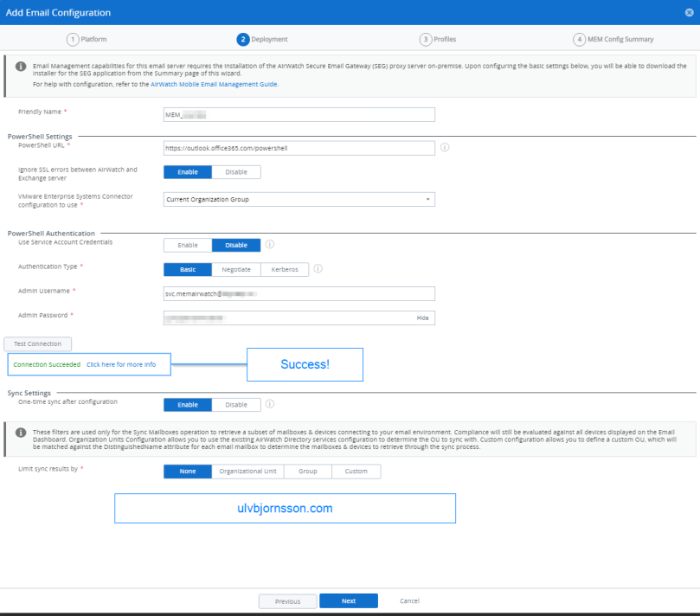Click the info icon next to Service Account Credentials
The image size is (700, 616).
pyautogui.click(x=269, y=245)
